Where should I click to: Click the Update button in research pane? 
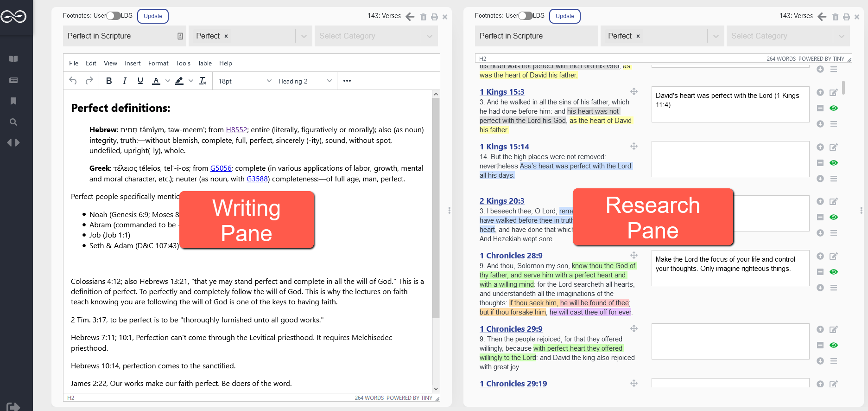564,16
